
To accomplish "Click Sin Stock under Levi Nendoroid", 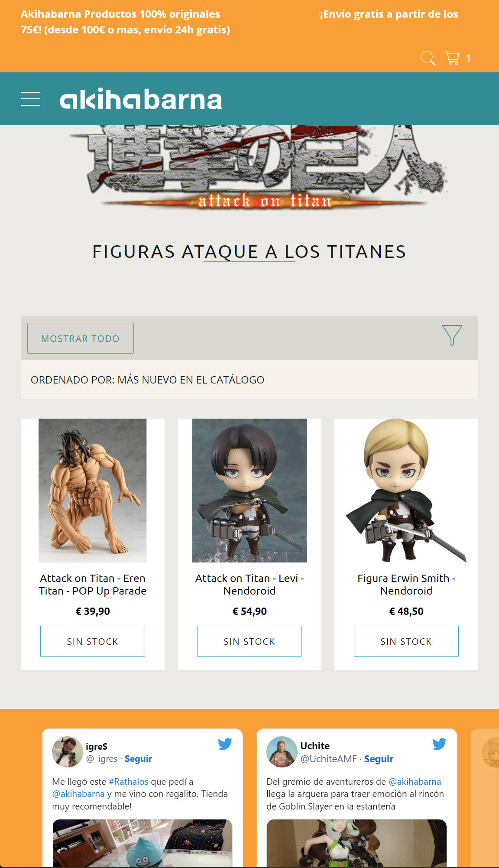I will [249, 641].
